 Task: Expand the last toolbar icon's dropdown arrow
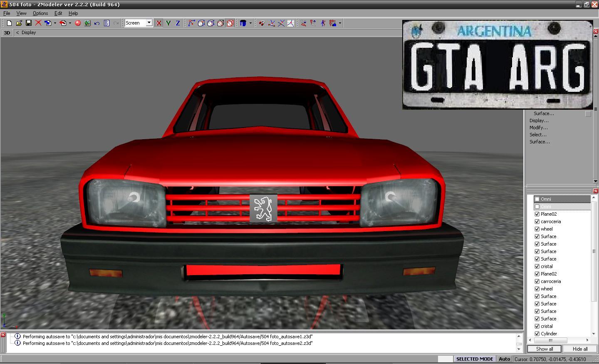click(x=340, y=23)
